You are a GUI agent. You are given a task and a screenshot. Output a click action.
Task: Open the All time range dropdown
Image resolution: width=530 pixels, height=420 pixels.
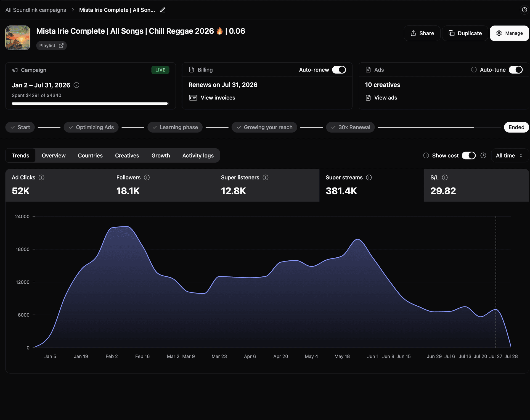tap(510, 155)
